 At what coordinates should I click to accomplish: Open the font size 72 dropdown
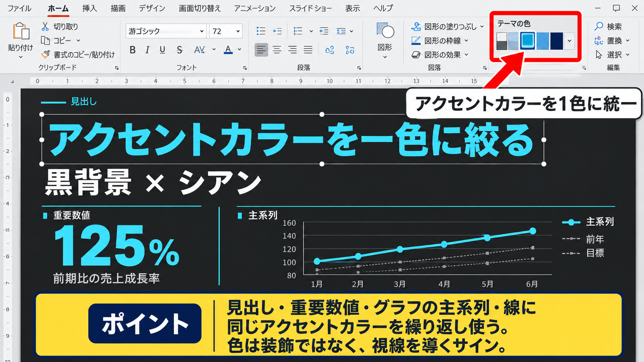pyautogui.click(x=238, y=31)
